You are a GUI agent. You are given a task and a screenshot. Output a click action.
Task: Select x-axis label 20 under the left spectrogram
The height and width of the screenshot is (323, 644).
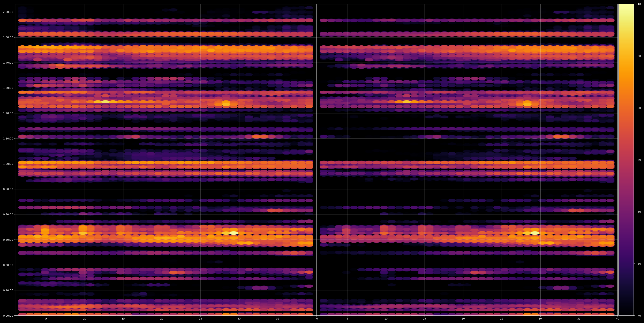(x=162, y=319)
